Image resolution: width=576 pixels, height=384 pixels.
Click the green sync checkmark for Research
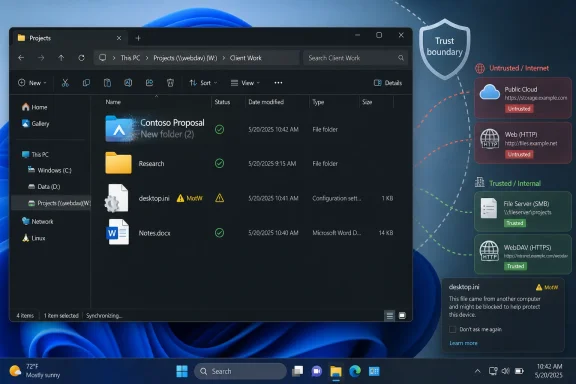coord(219,163)
